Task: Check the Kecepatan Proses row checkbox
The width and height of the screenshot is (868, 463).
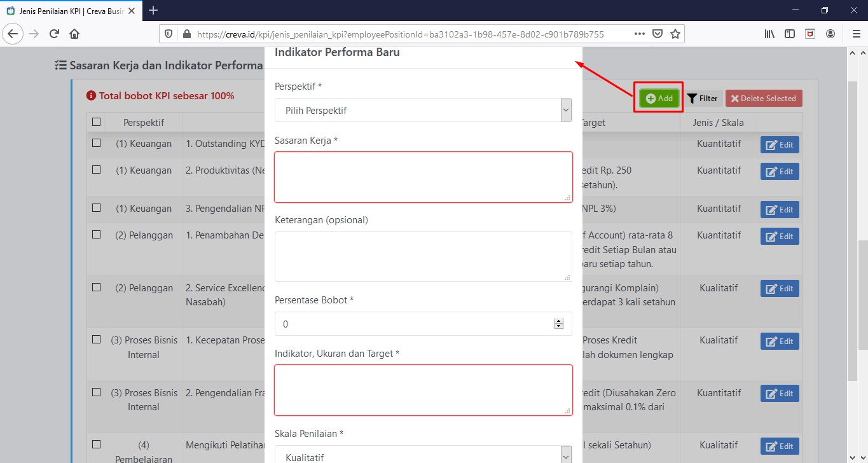Action: pos(96,339)
